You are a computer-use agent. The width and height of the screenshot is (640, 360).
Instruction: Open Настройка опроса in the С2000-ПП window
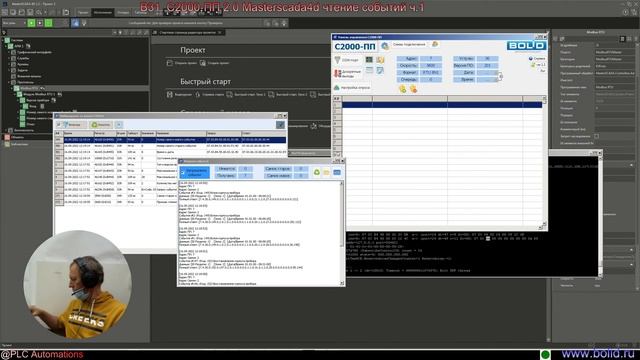pyautogui.click(x=352, y=88)
